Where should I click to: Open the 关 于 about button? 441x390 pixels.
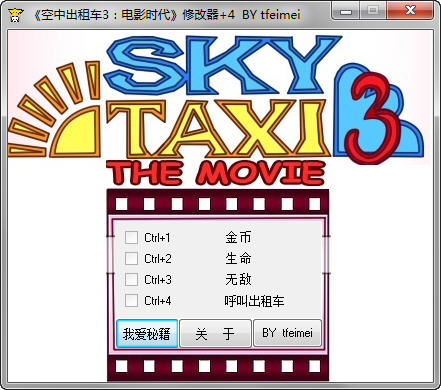pos(215,333)
